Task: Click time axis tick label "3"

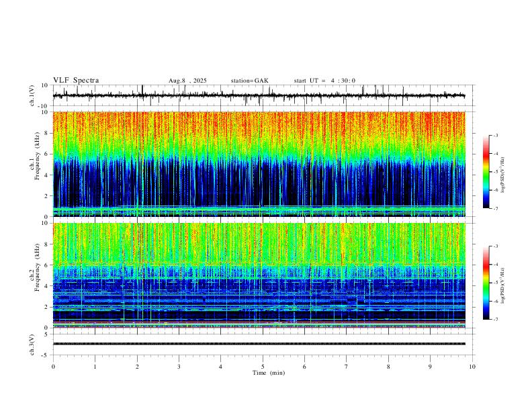Action: point(179,367)
